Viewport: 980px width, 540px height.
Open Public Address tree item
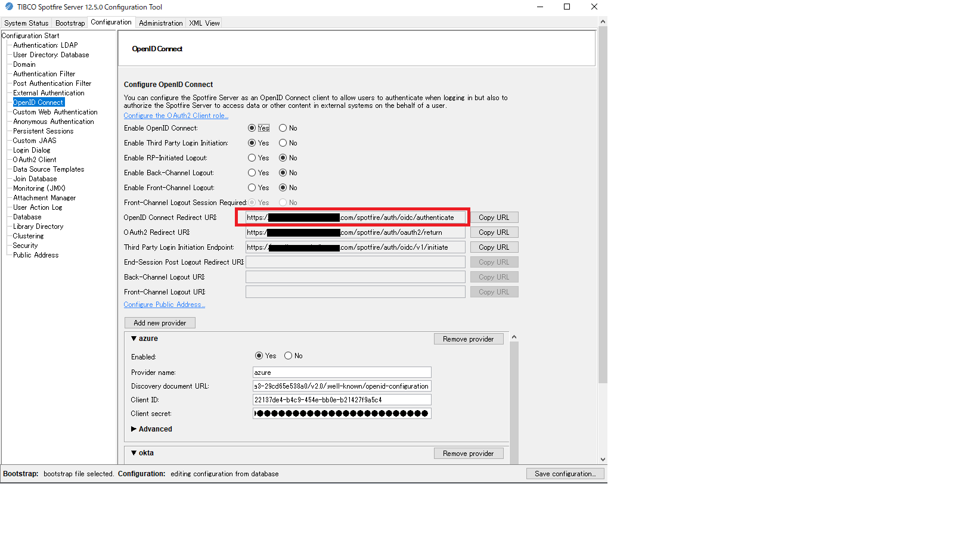pos(36,255)
